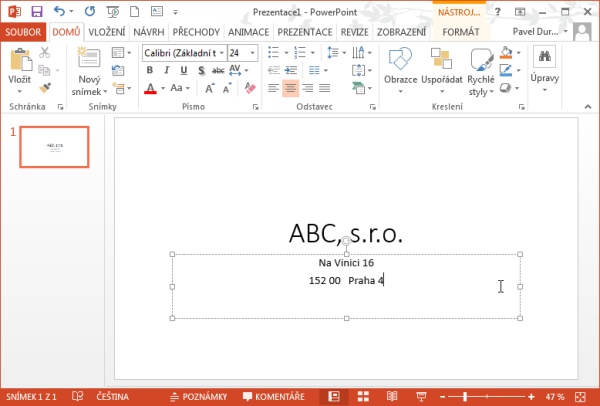
Task: Create a new blank presentation icon
Action: click(x=134, y=12)
